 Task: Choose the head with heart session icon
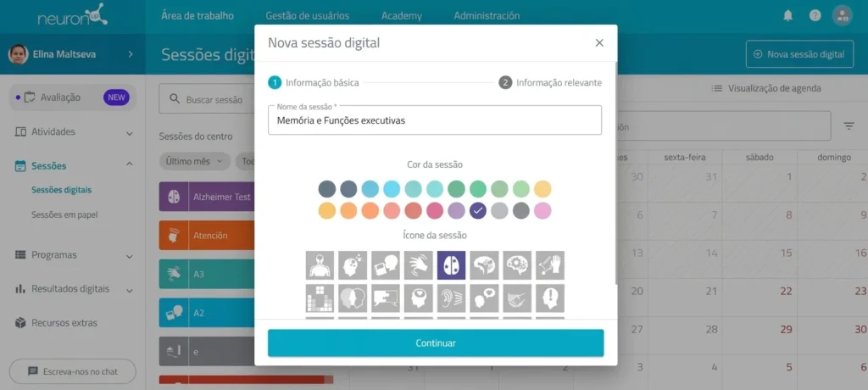pyautogui.click(x=419, y=298)
